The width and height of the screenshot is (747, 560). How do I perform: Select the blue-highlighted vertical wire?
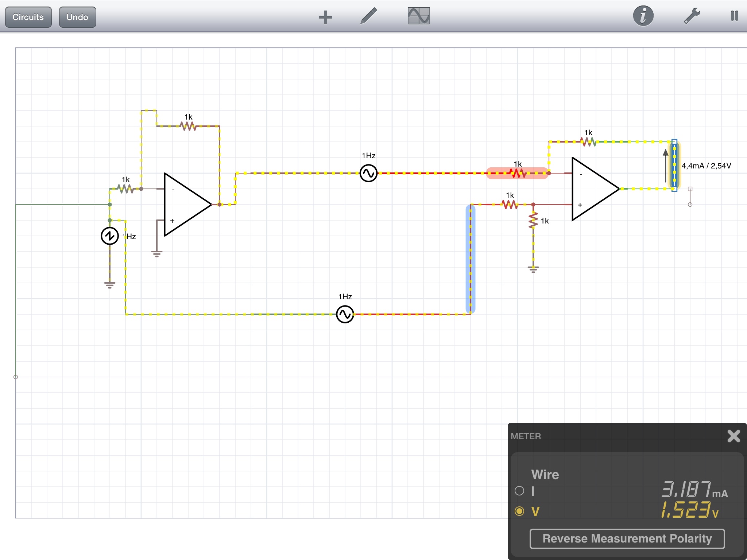471,259
